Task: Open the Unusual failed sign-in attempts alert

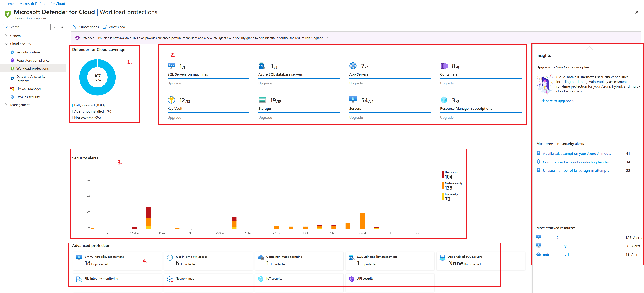Action: click(x=576, y=170)
